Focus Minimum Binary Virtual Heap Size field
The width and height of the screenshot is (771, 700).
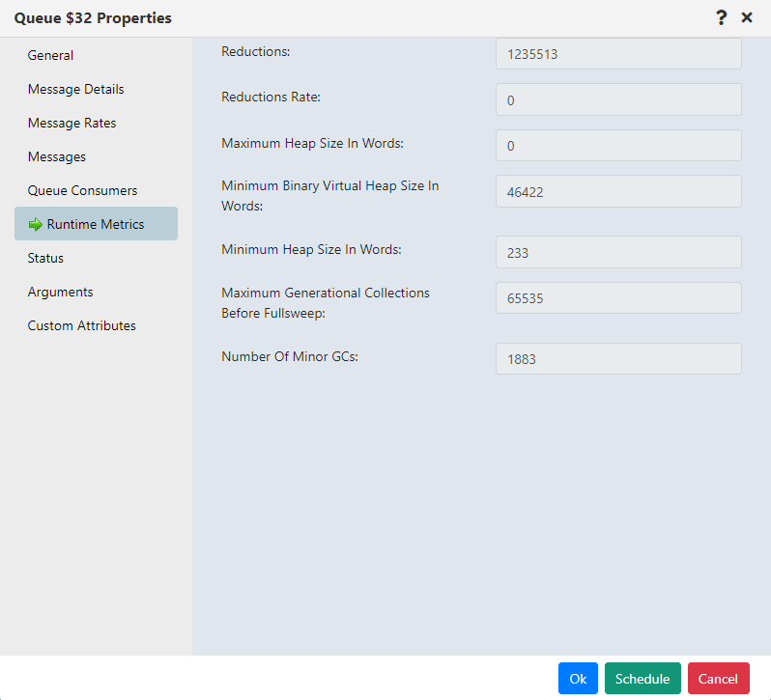pyautogui.click(x=618, y=191)
